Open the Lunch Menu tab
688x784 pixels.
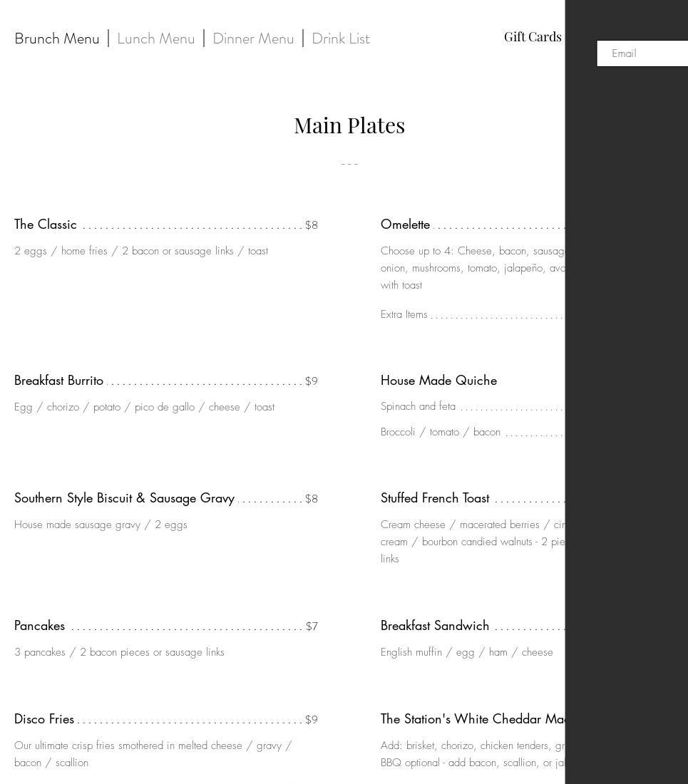[x=156, y=38]
